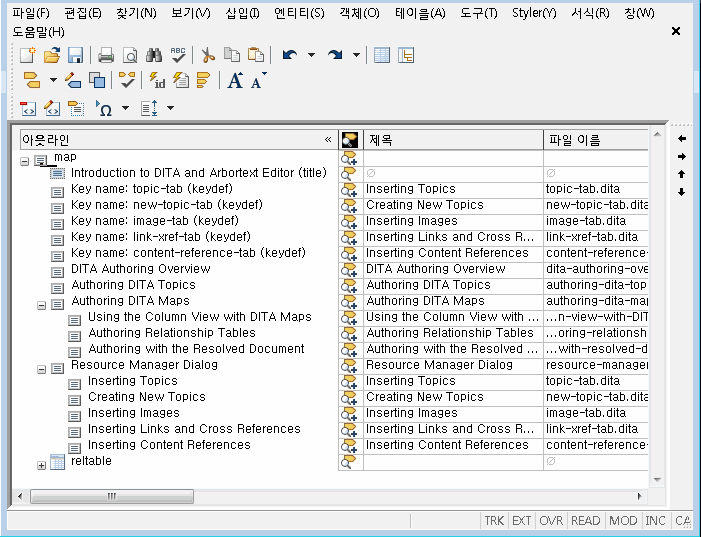The height and width of the screenshot is (537, 701).
Task: Open the Redo history dropdown arrow
Action: point(356,55)
